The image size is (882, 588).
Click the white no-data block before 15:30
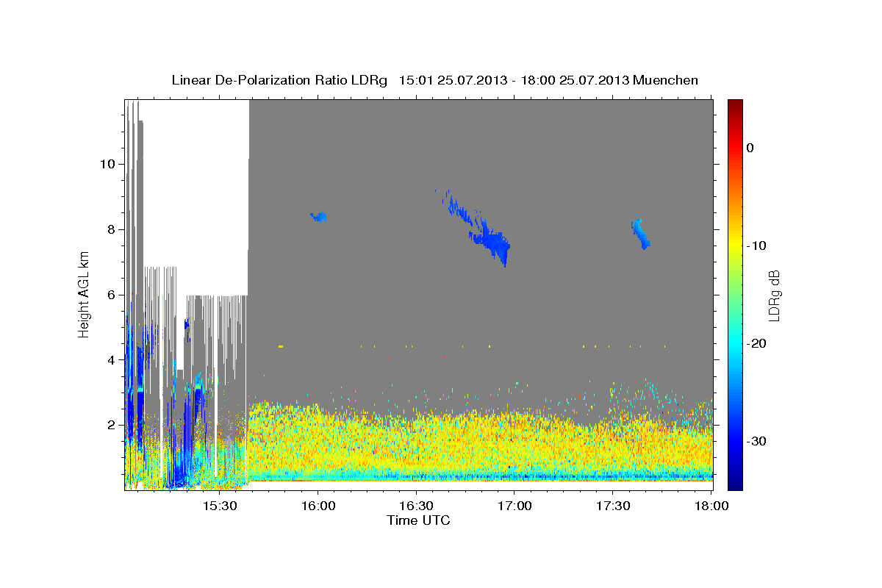195,184
